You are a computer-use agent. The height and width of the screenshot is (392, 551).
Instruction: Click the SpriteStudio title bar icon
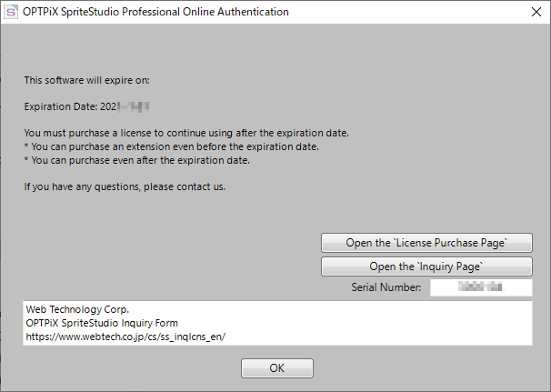(11, 12)
